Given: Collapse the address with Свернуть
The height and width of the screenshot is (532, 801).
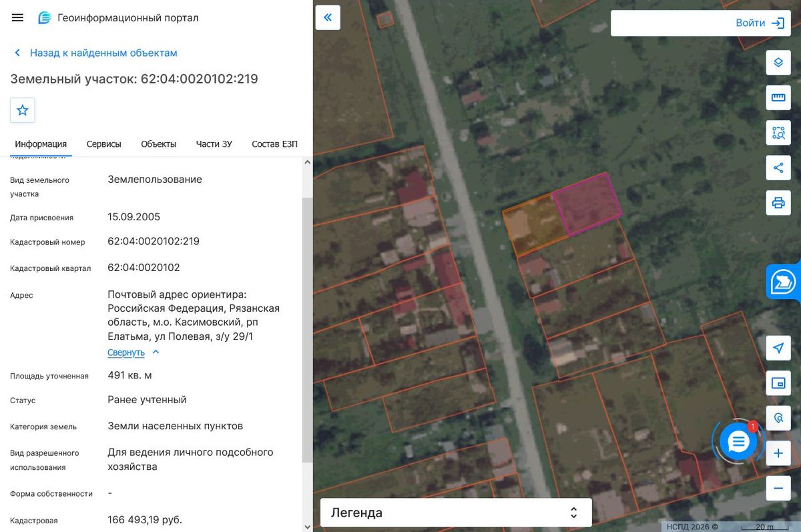Looking at the screenshot, I should click(126, 352).
